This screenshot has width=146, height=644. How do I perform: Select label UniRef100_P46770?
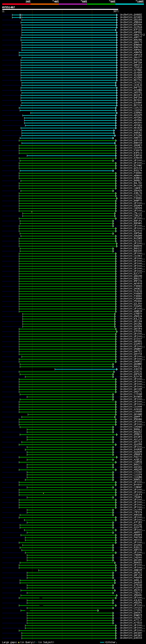click(131, 457)
